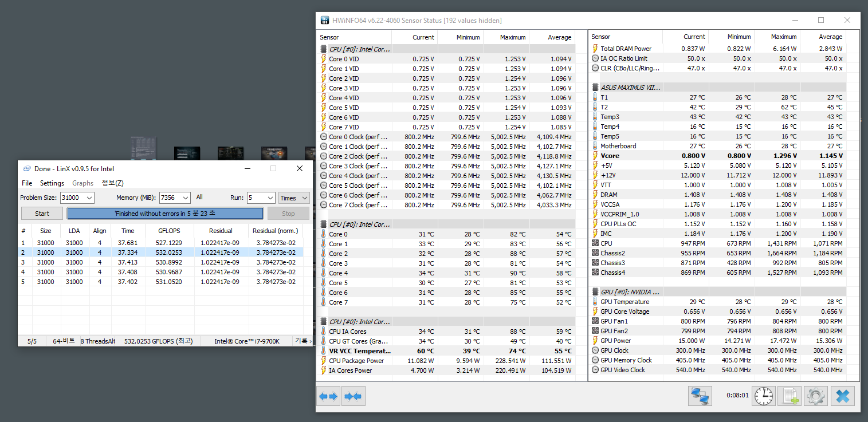Click the Start button in LinX
This screenshot has width=868, height=422.
pyautogui.click(x=42, y=214)
